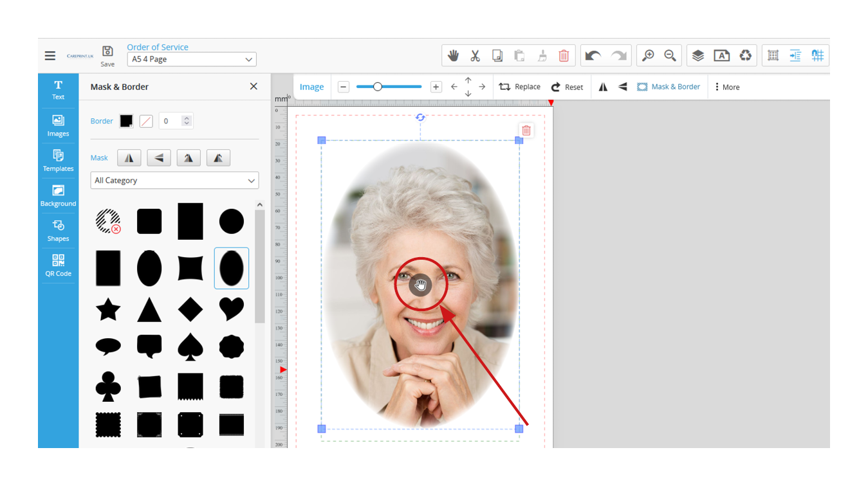Screen dimensions: 868x486
Task: Click the red trash delete icon in toolbar
Action: (564, 56)
